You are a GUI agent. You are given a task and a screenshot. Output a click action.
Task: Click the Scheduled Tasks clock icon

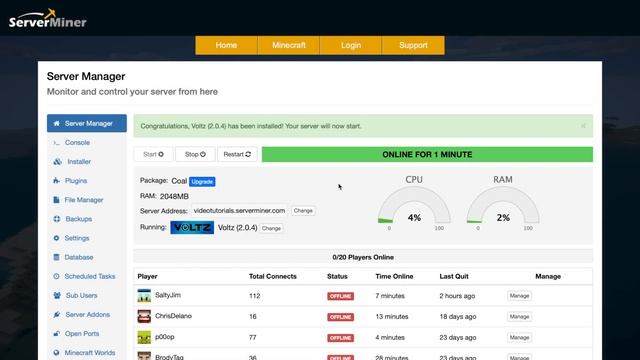click(x=56, y=276)
